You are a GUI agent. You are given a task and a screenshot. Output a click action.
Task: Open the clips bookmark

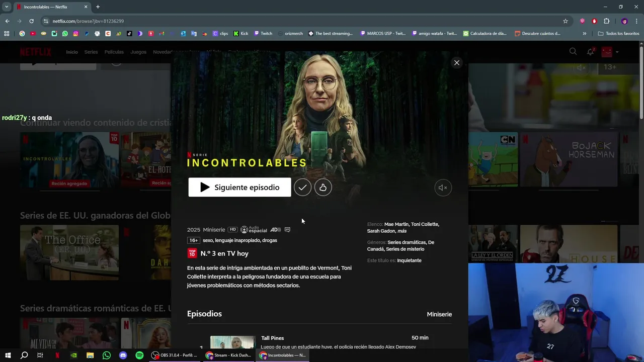[220, 34]
